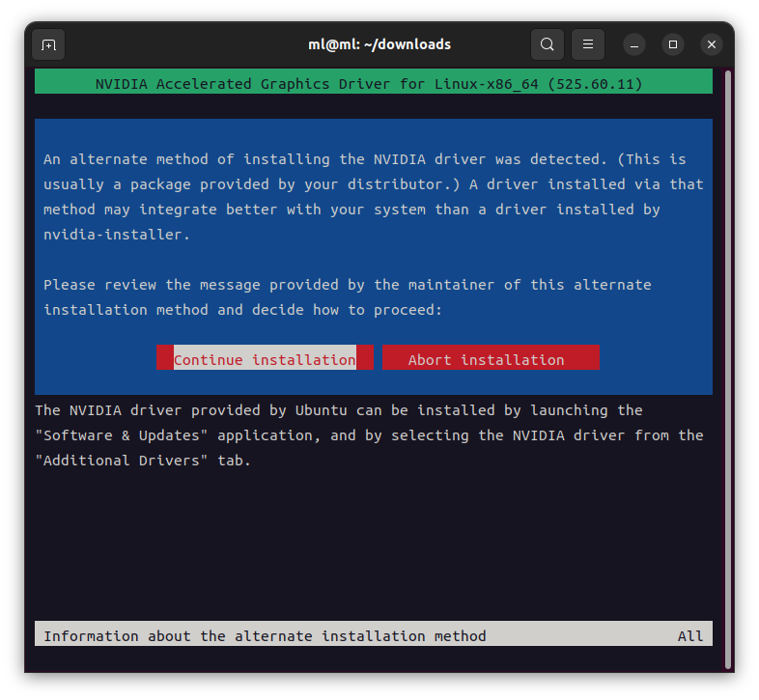Click the 'All' indicator in status bar
Viewport: 759px width, 700px height.
[690, 635]
